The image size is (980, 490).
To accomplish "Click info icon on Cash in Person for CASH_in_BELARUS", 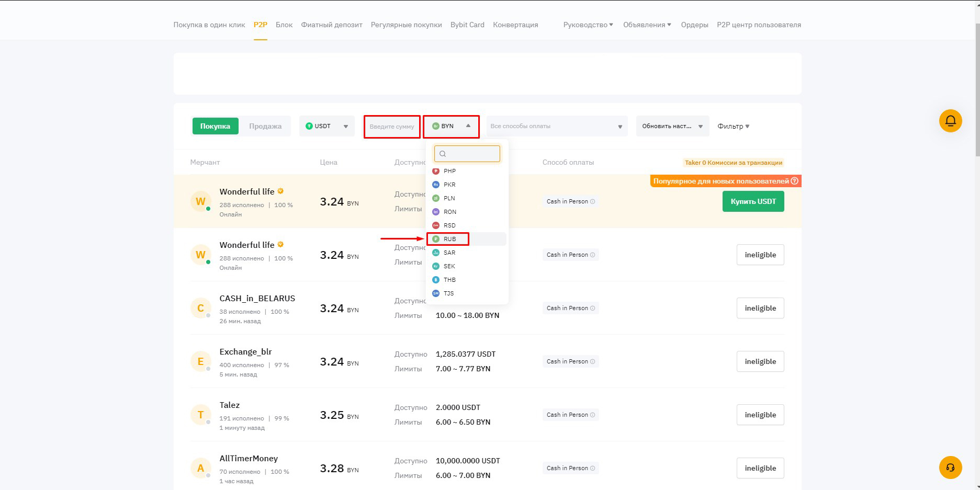I will (x=592, y=308).
